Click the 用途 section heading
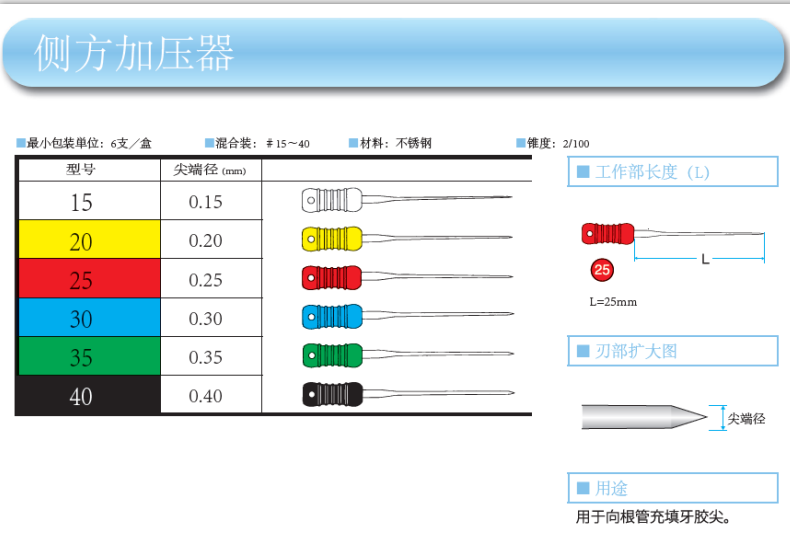 673,488
